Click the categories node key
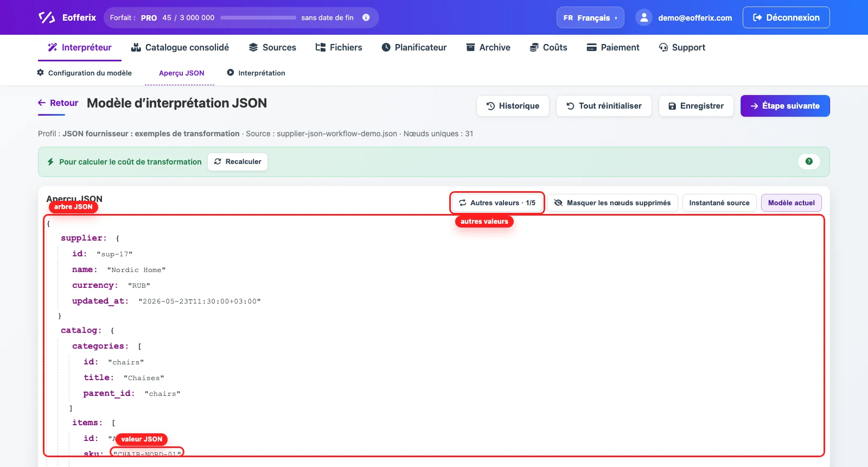Viewport: 868px width, 467px height. tap(100, 346)
